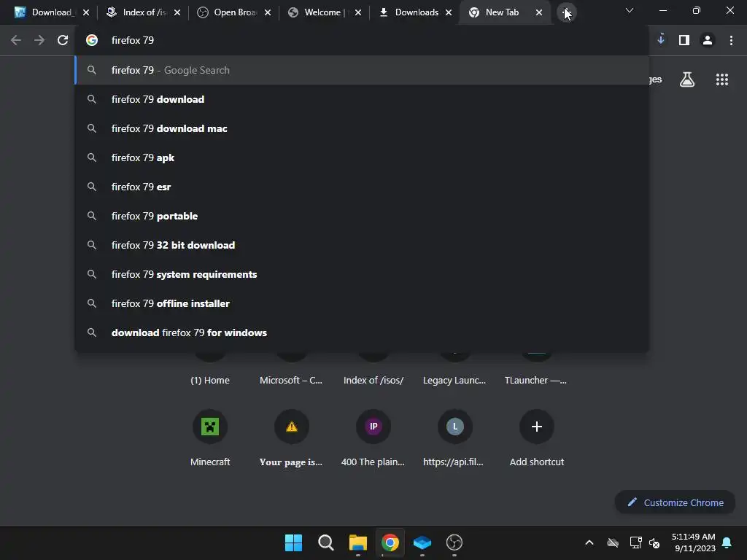Image resolution: width=747 pixels, height=560 pixels.
Task: Open the profile avatar menu
Action: pyautogui.click(x=708, y=41)
